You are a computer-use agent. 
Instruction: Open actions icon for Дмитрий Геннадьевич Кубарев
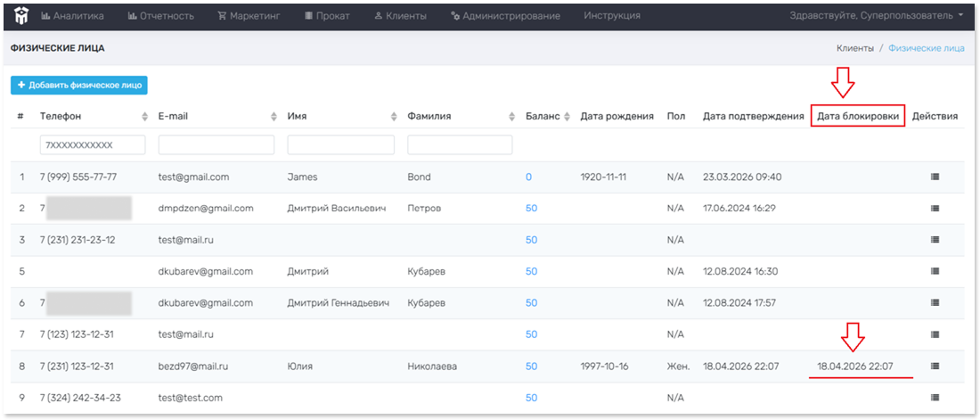(x=935, y=303)
